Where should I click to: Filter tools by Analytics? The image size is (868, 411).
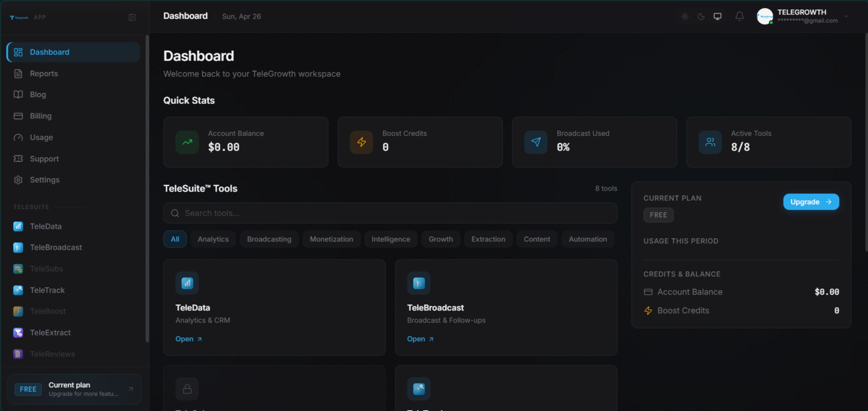coord(213,239)
